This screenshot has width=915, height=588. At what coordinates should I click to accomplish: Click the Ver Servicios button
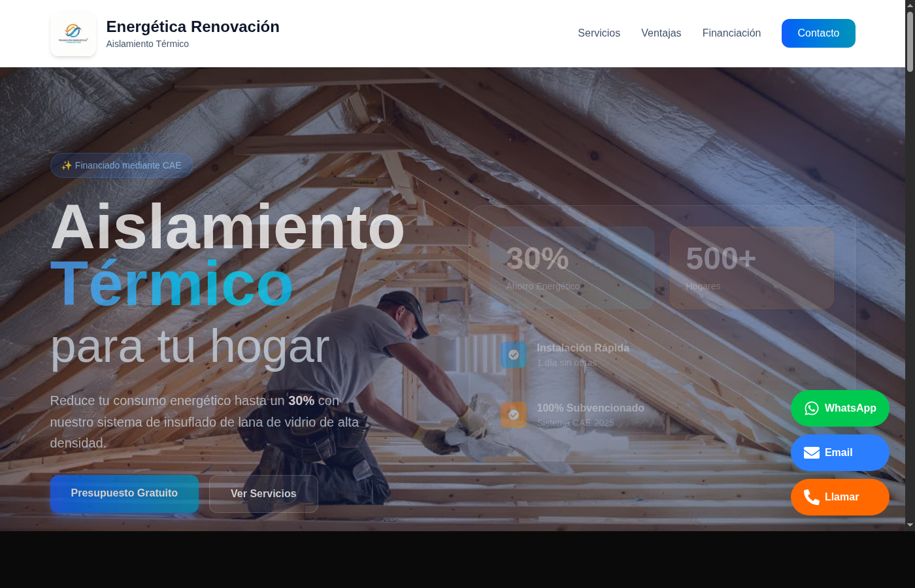click(263, 494)
